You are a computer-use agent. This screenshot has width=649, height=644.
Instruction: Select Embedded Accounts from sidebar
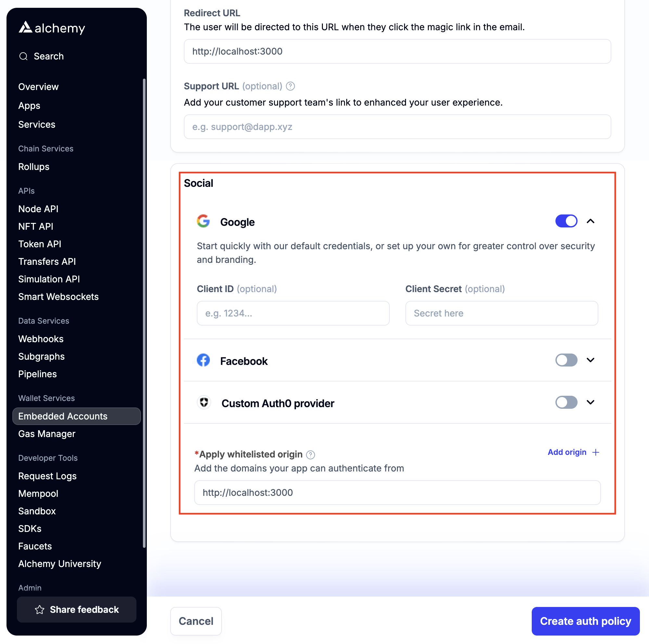tap(62, 416)
